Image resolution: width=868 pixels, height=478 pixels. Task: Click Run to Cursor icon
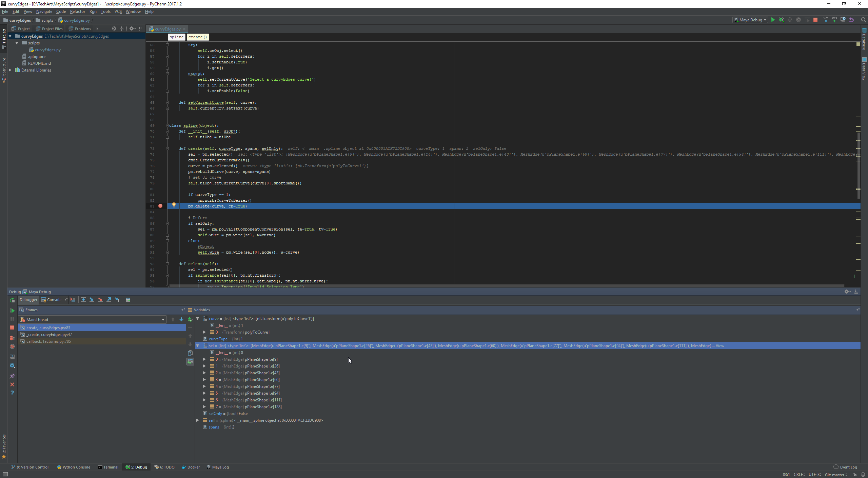click(x=117, y=300)
